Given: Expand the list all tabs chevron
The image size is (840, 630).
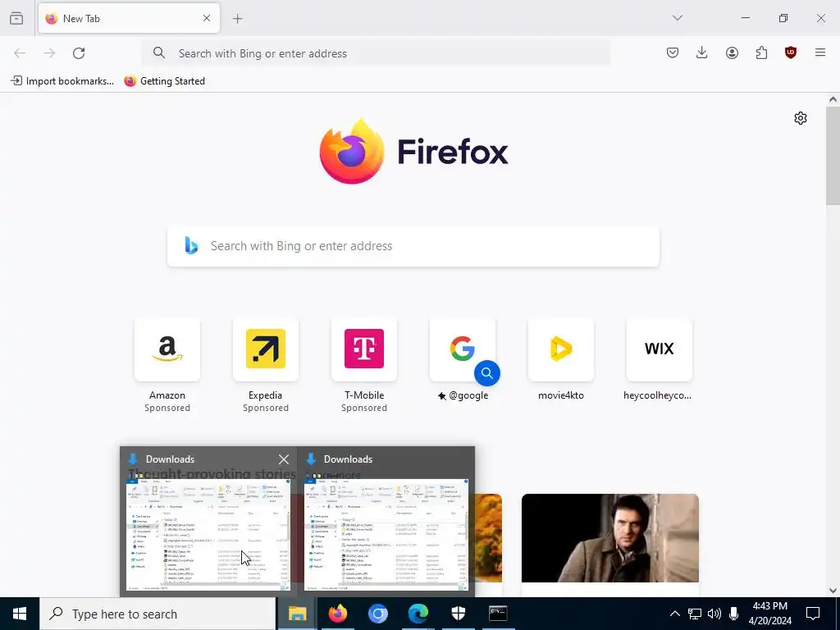Looking at the screenshot, I should point(677,18).
